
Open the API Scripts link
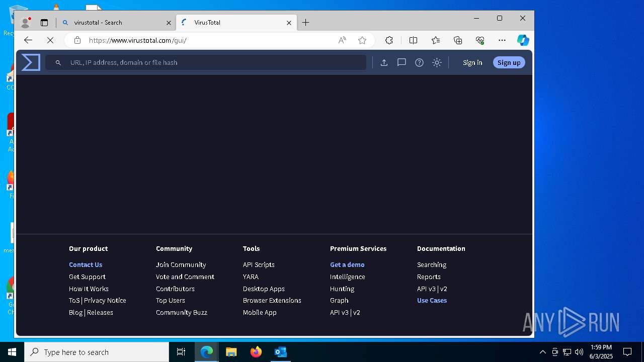point(259,264)
